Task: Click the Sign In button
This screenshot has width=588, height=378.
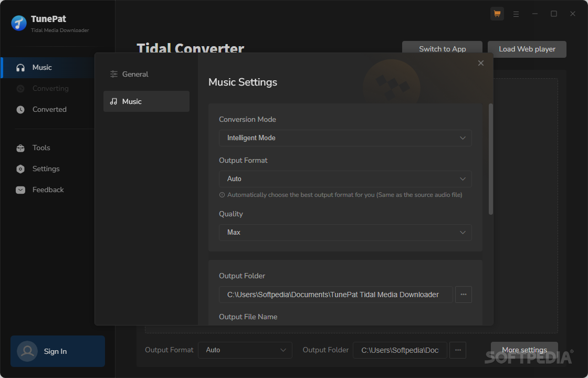Action: coord(58,351)
